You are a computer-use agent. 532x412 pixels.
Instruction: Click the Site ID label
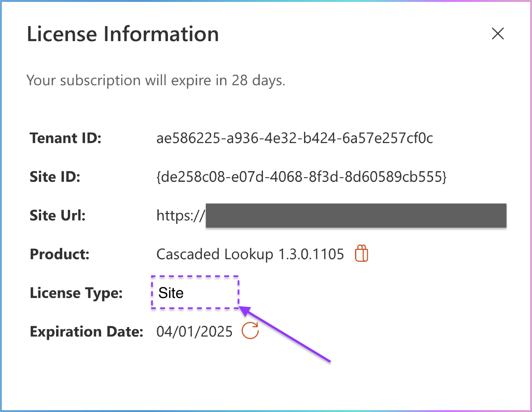tap(55, 177)
